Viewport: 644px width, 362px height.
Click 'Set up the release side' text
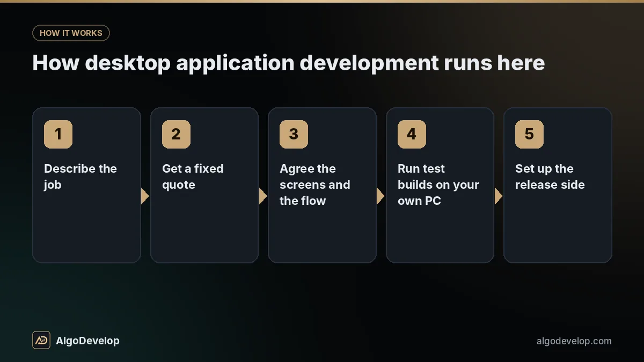[x=550, y=176]
